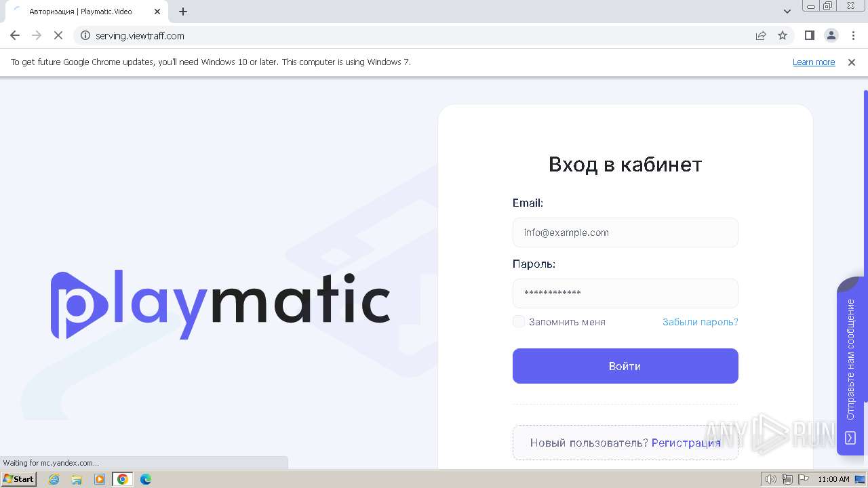This screenshot has height=488, width=868.
Task: View site information icon in address bar
Action: 85,36
